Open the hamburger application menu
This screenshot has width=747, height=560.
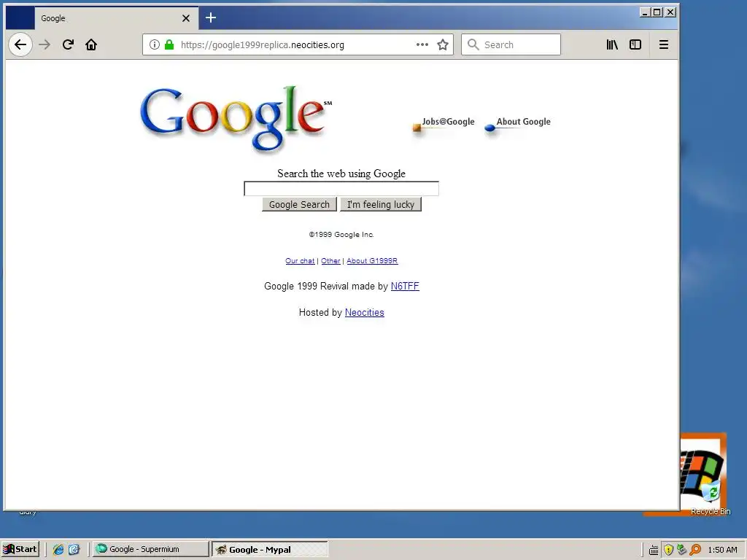(664, 44)
